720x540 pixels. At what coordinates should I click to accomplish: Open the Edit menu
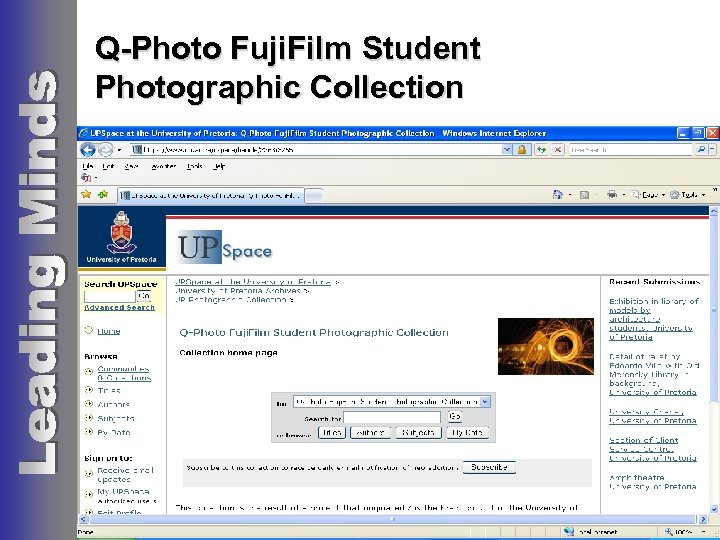pyautogui.click(x=108, y=166)
